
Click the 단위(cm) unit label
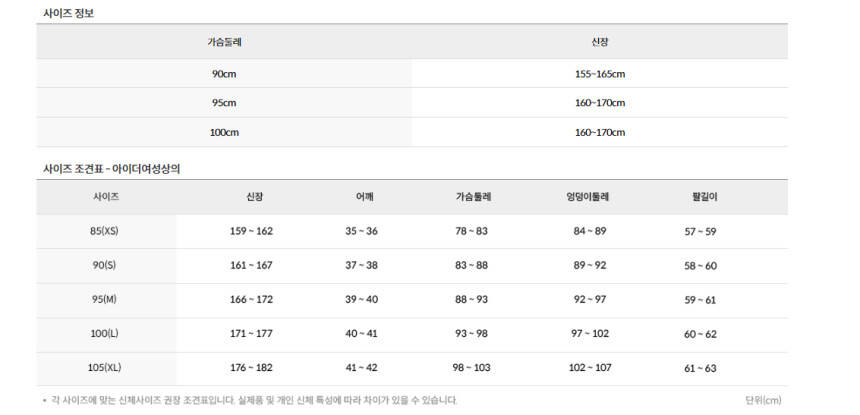coord(763,400)
